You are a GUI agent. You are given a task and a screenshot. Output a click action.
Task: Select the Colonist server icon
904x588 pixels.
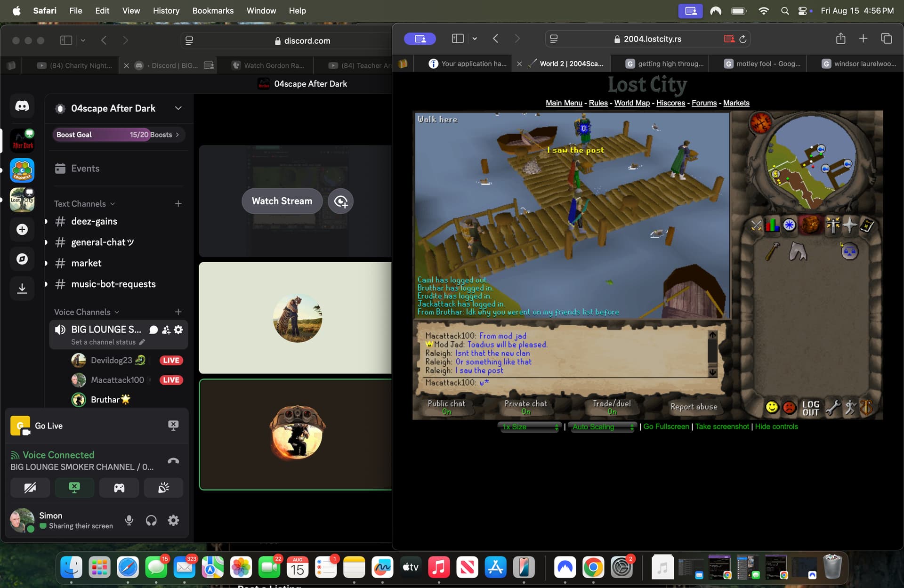pos(22,170)
